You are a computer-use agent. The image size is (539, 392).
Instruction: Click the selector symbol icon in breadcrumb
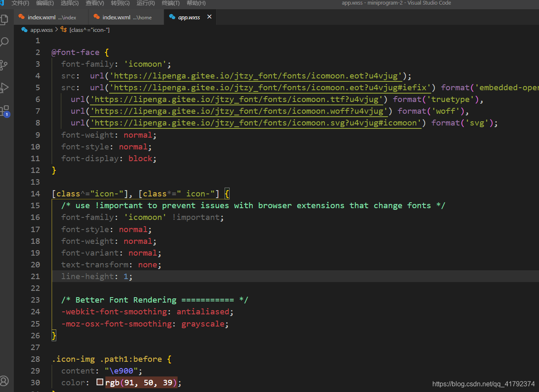(x=64, y=30)
